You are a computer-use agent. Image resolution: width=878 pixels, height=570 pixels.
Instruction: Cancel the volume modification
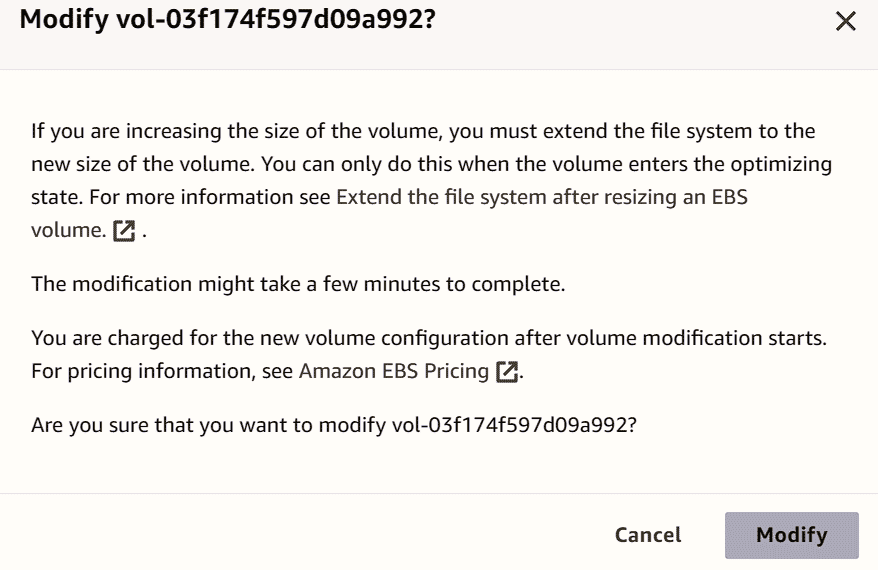point(648,535)
